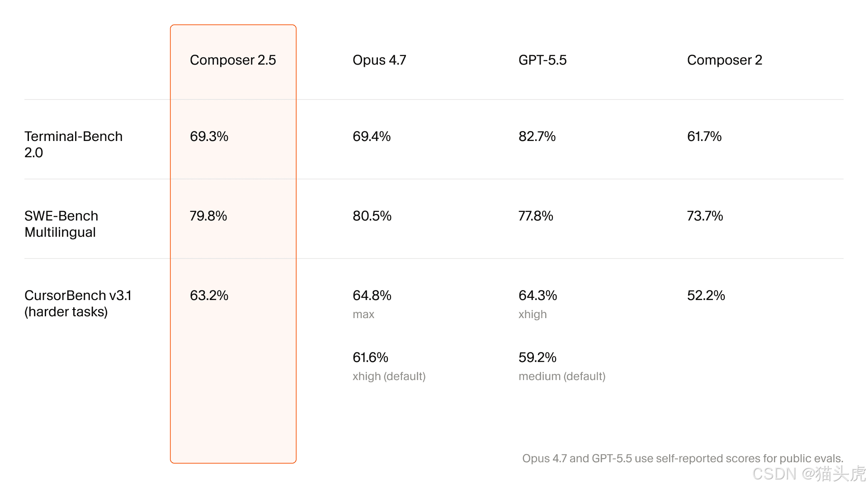Click the 77.8% GPT-5.5 value
This screenshot has height=488, width=868.
tap(536, 216)
